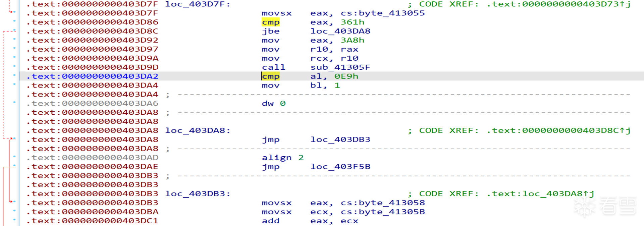The width and height of the screenshot is (644, 226).
Task: Click address .text:0000000000403DBA
Action: [x=92, y=212]
